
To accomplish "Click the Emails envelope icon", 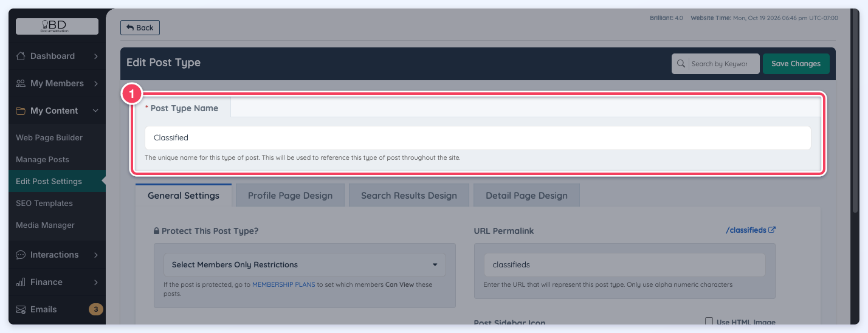I will point(21,309).
